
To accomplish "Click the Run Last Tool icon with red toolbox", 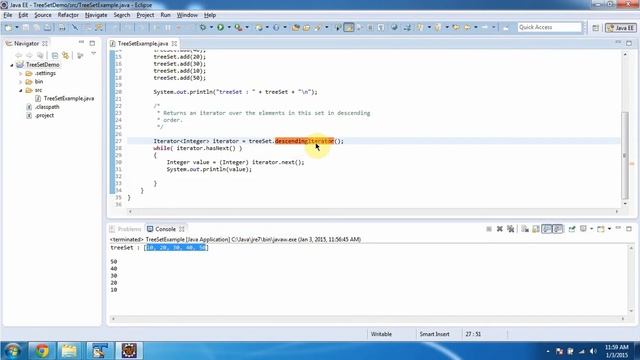I will [x=238, y=27].
